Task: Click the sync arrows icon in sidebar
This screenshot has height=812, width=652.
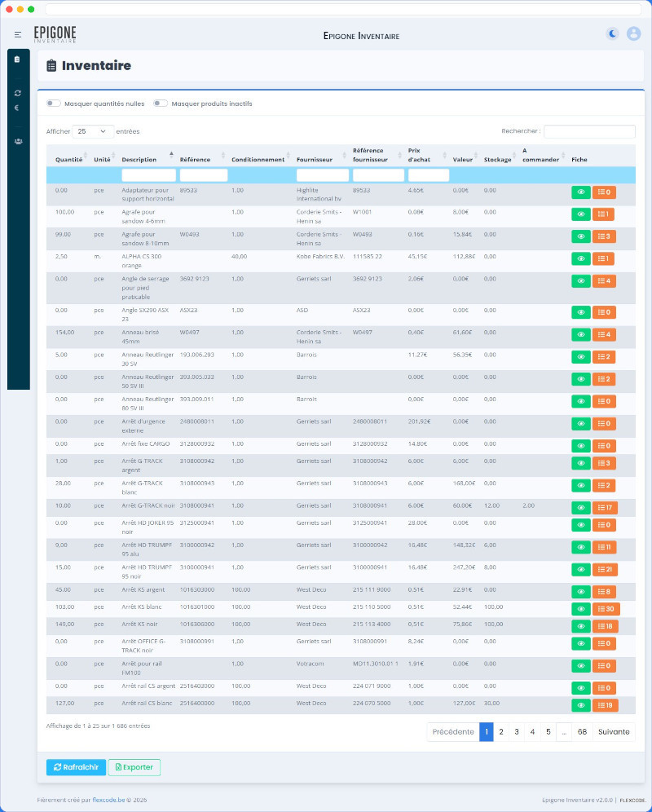Action: [17, 93]
